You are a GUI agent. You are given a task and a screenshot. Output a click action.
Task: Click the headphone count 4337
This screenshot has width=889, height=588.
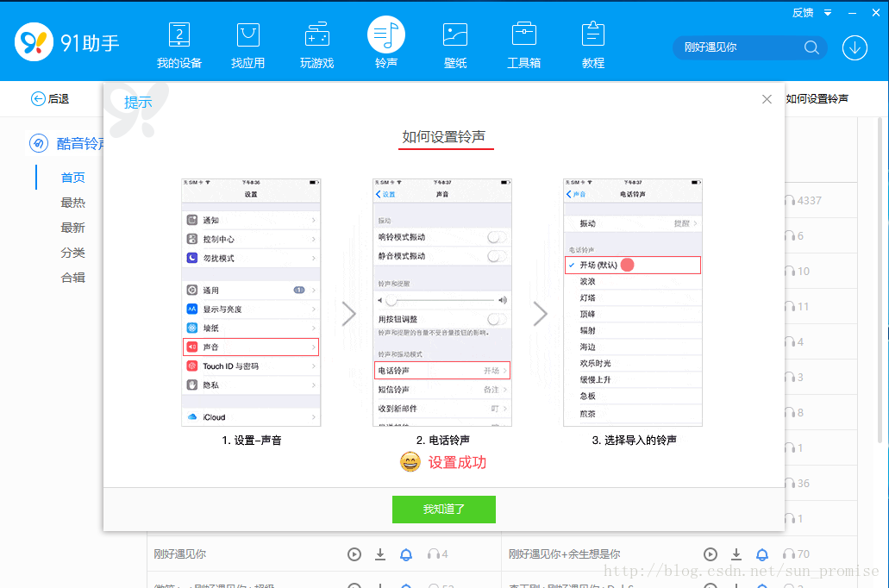point(804,200)
